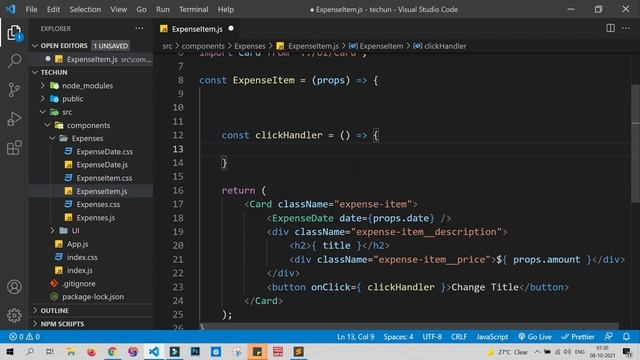This screenshot has width=640, height=360.
Task: Open the Firefox taskbar icon
Action: click(91, 351)
